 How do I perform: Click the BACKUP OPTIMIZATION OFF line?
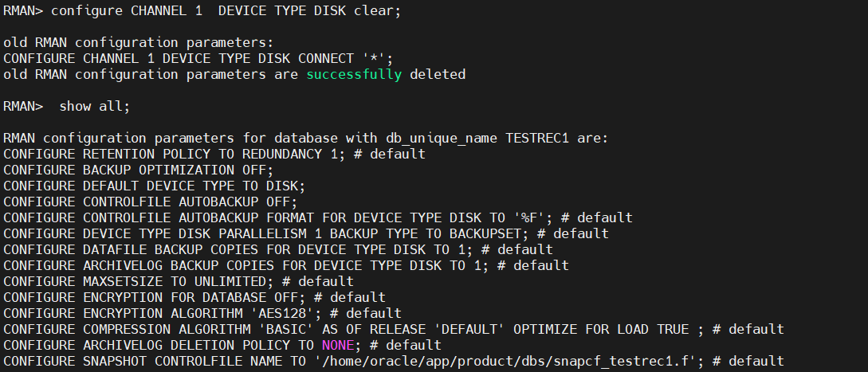pyautogui.click(x=139, y=170)
